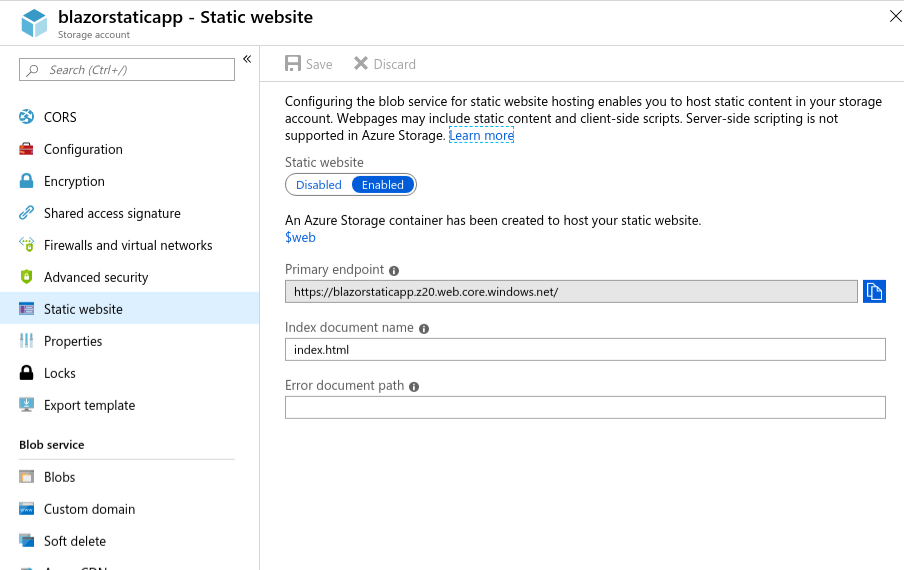The image size is (904, 570).
Task: Click the Advanced security shield icon
Action: click(x=26, y=277)
